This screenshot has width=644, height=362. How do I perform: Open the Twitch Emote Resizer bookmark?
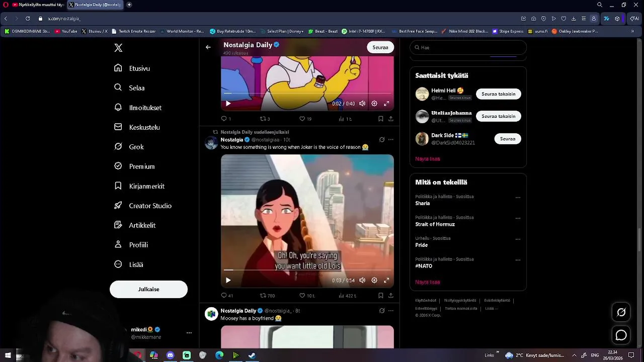coord(133,31)
